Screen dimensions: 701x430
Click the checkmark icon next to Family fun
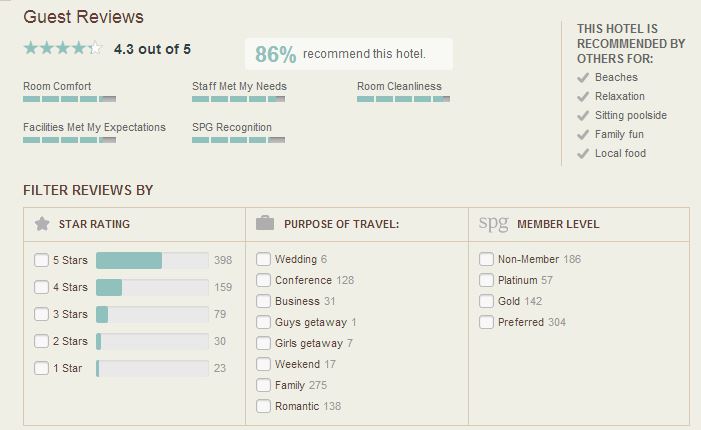(x=583, y=135)
